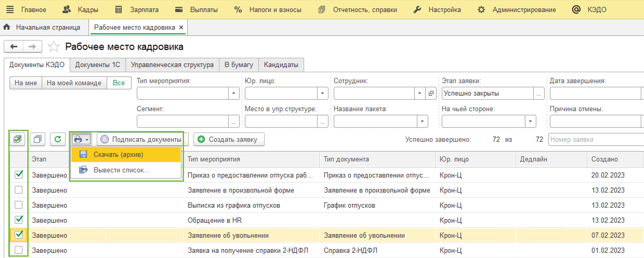
Task: Select the Все filter toggle
Action: point(119,83)
